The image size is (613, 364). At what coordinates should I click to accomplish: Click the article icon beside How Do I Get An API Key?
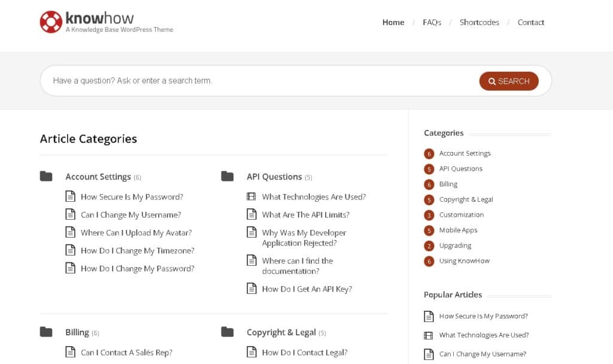[x=251, y=288]
